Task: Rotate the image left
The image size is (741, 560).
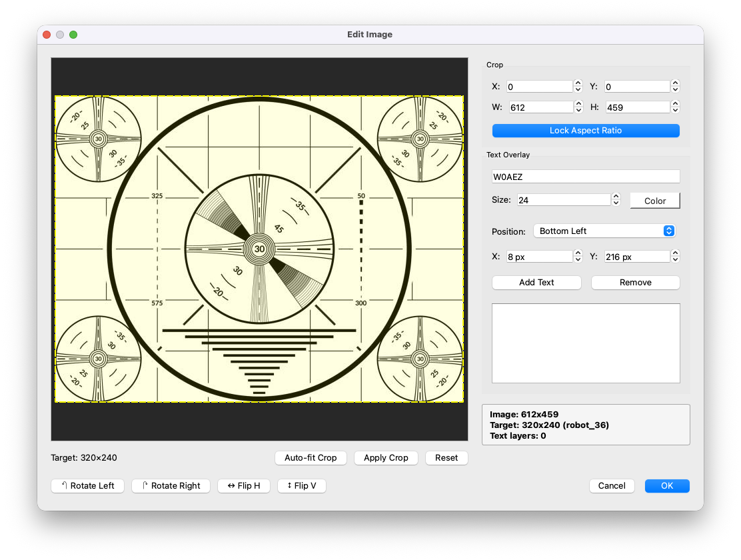Action: pos(87,486)
